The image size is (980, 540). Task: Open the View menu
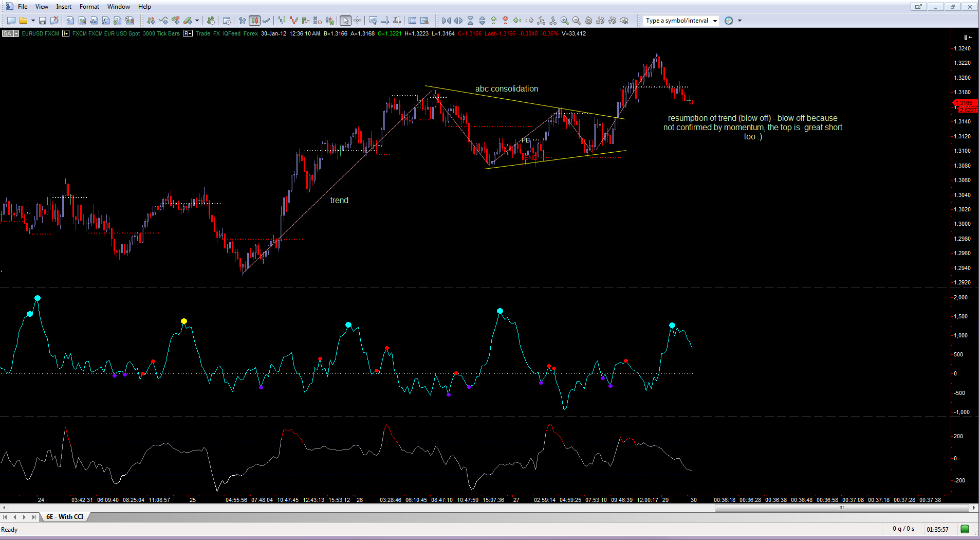pos(42,7)
